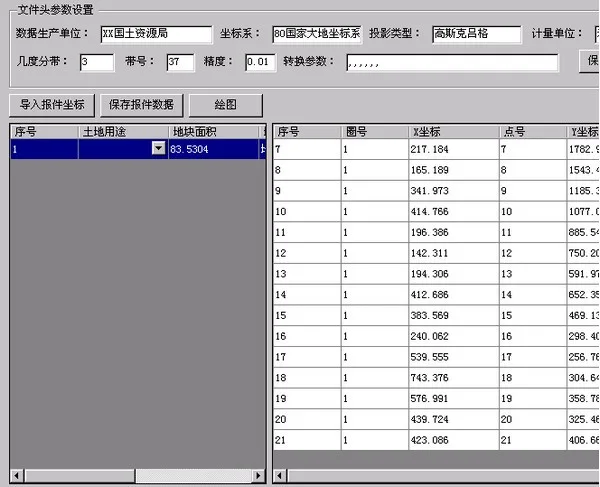Click the 几度分带 input field

coord(97,62)
